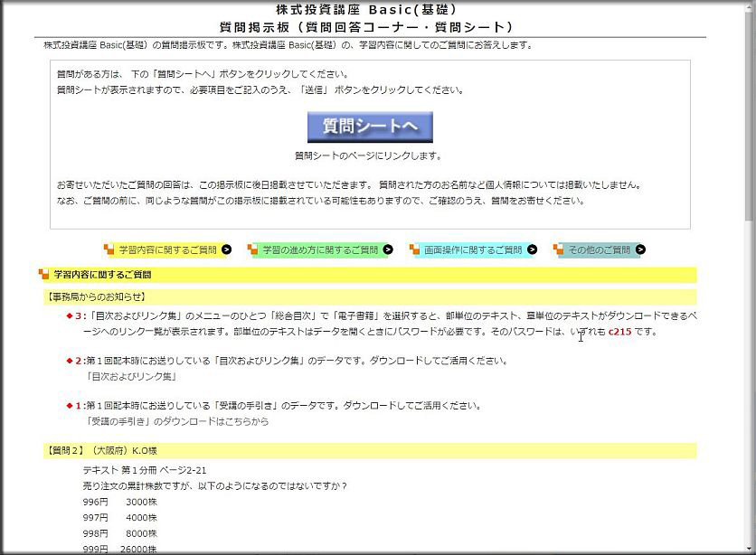Screen dimensions: 756x555
Task: Open the 学習内容に関するご質問 category link
Action: [x=167, y=250]
